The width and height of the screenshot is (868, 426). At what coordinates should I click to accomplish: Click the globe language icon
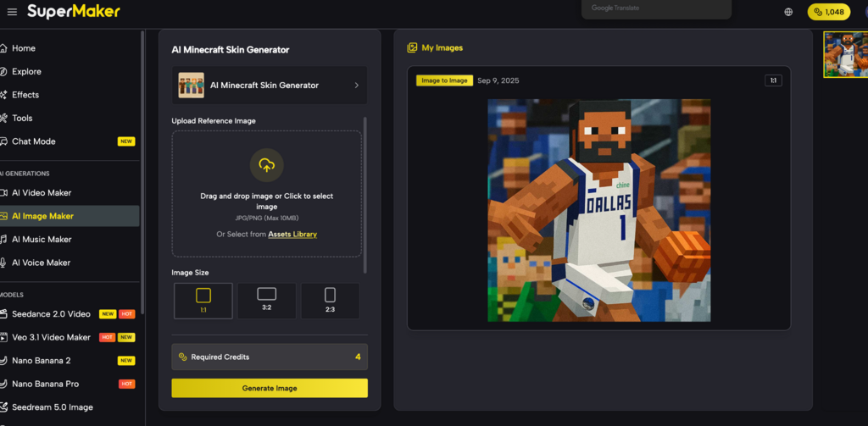click(x=788, y=12)
